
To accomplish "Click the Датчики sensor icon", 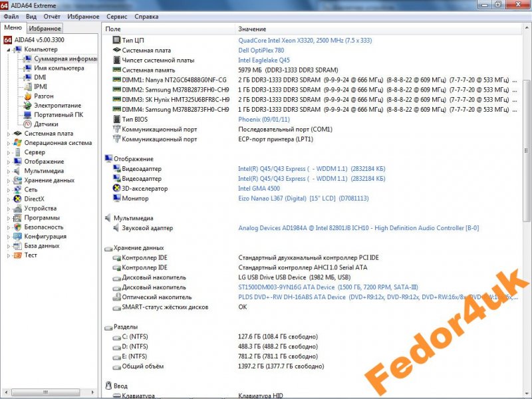I will point(27,124).
